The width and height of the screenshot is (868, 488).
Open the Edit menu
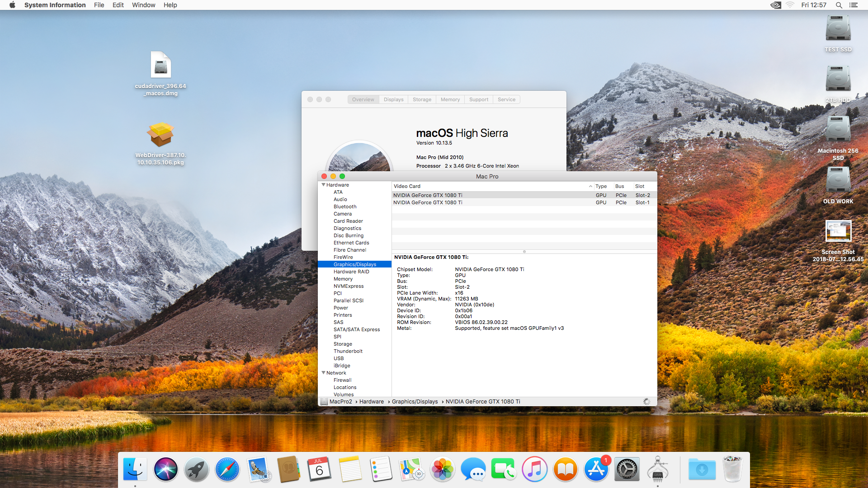coord(118,5)
